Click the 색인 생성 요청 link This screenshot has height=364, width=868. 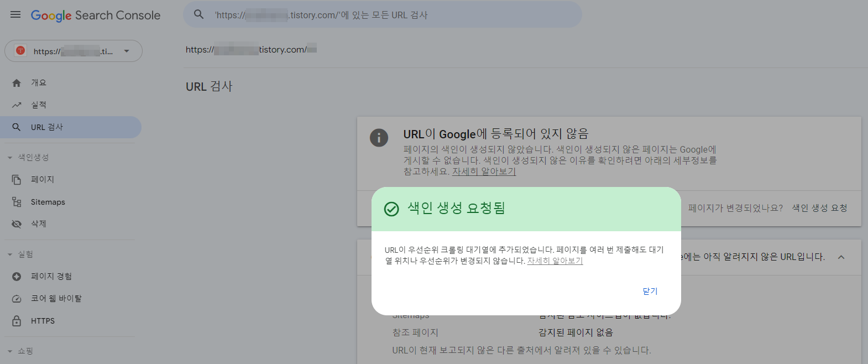(x=819, y=208)
